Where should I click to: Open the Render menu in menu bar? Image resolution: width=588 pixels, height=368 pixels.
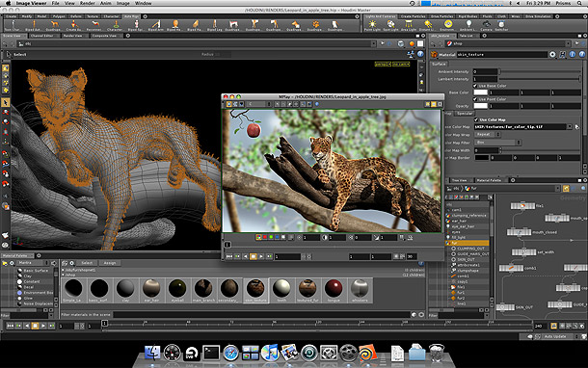click(x=88, y=3)
